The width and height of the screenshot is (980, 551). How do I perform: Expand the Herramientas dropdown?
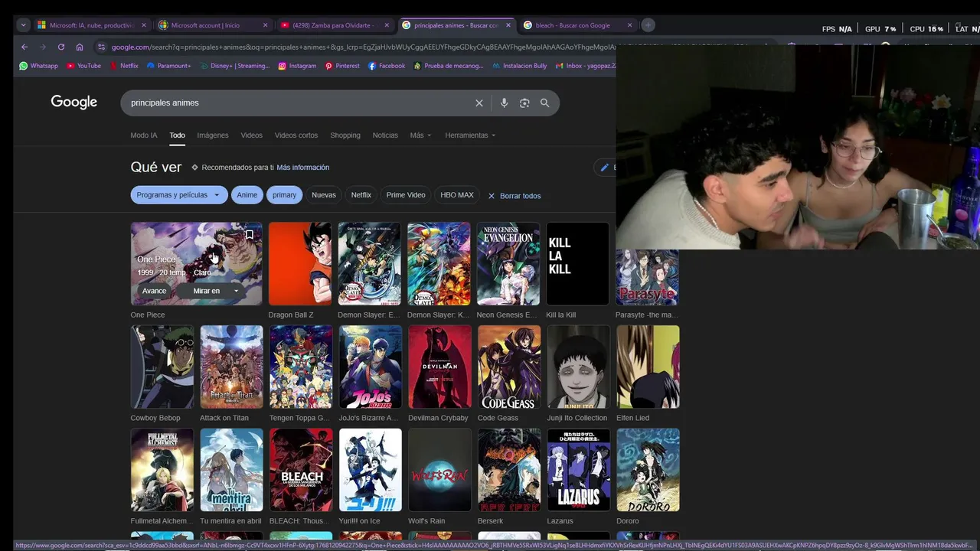pyautogui.click(x=470, y=135)
